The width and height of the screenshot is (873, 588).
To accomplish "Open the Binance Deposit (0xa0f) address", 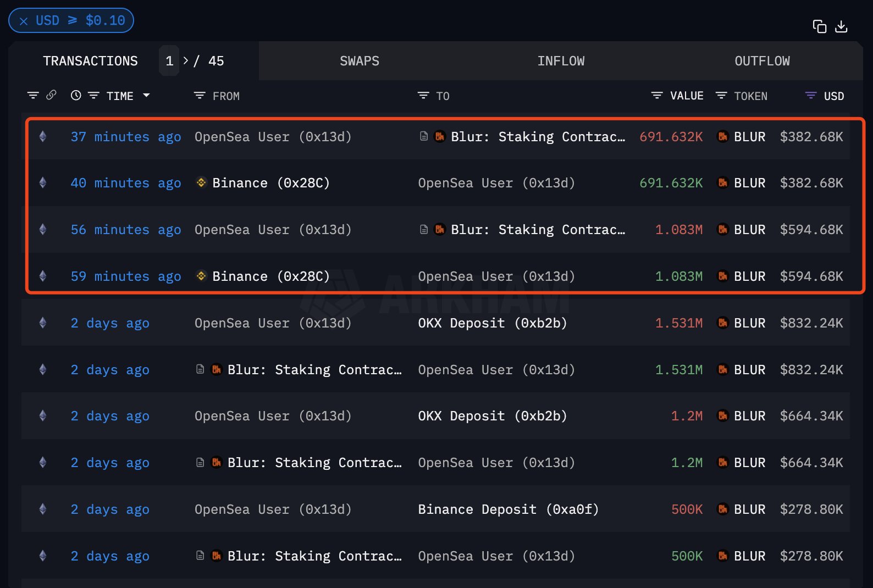I will (x=509, y=509).
